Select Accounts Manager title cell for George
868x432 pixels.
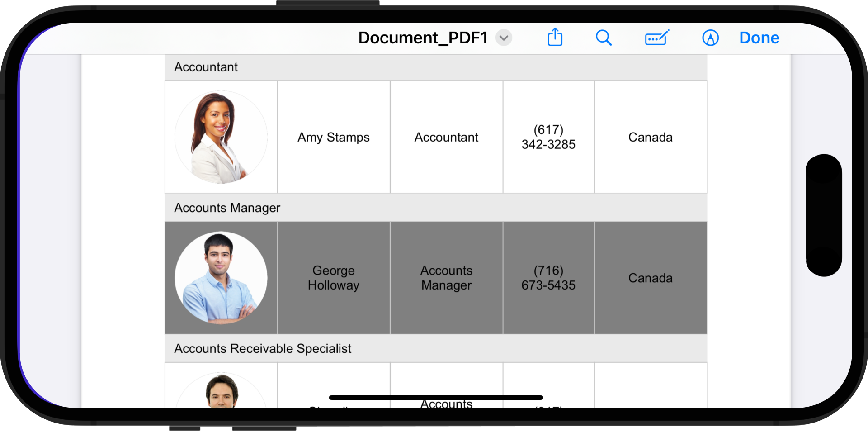[446, 278]
